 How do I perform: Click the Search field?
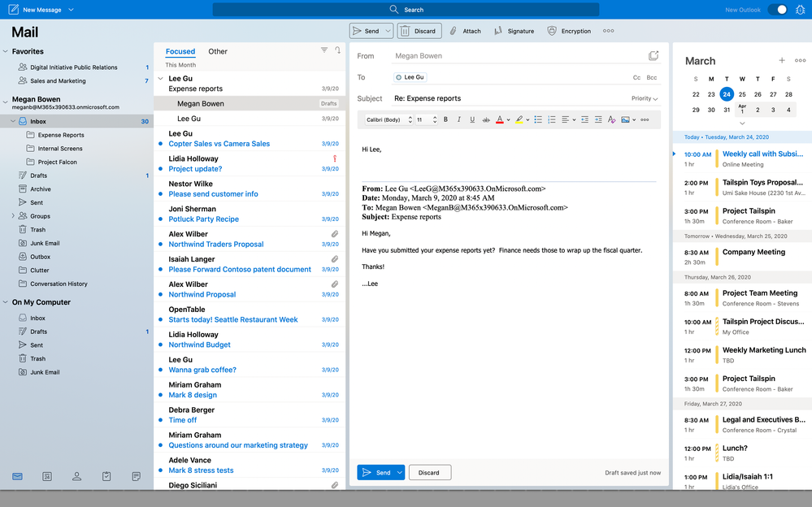(x=406, y=9)
